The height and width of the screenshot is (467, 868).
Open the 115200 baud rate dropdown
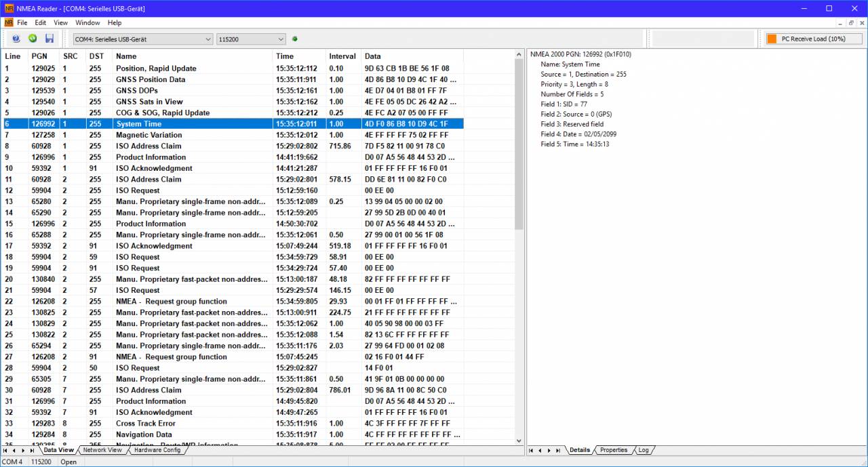251,39
